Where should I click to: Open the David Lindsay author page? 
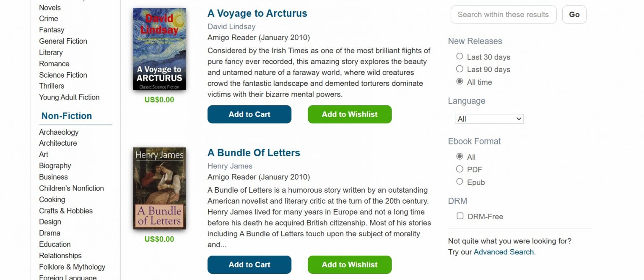click(x=231, y=26)
